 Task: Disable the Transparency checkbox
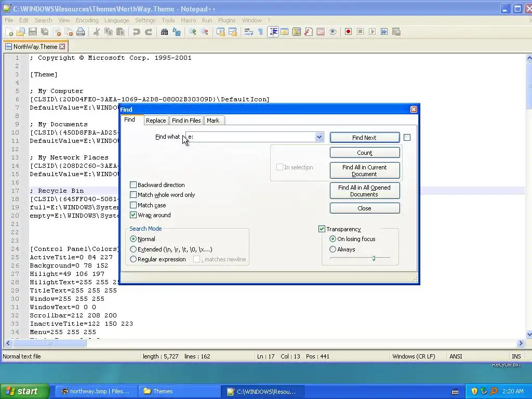(x=322, y=229)
